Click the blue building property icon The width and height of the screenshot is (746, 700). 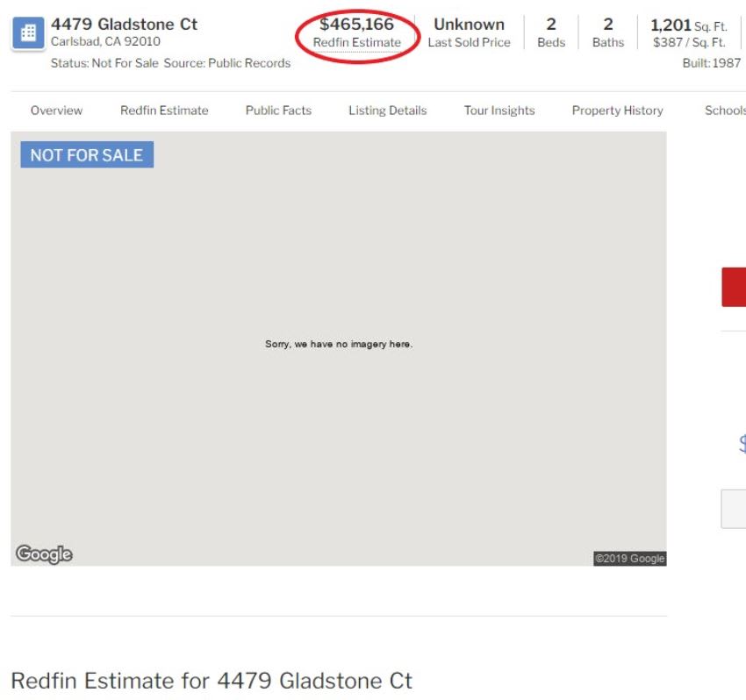pos(28,32)
